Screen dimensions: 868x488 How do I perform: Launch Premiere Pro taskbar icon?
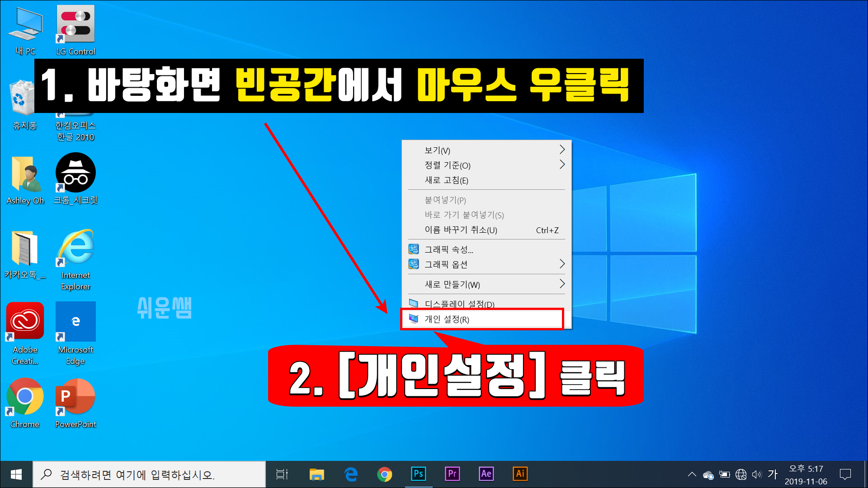coord(452,474)
